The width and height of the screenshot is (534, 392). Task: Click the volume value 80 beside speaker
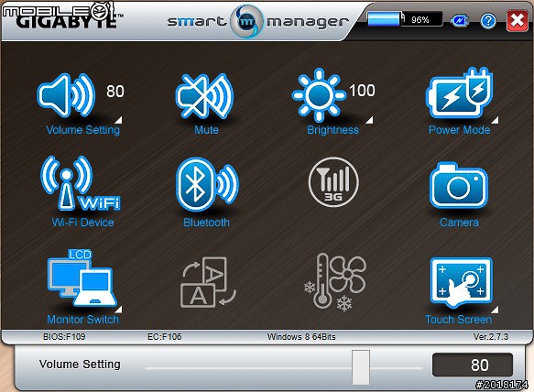[115, 92]
